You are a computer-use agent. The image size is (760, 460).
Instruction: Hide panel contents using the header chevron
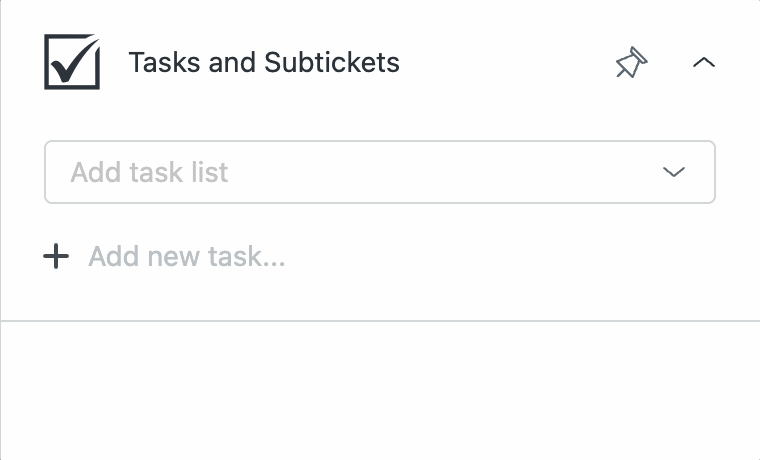click(704, 62)
